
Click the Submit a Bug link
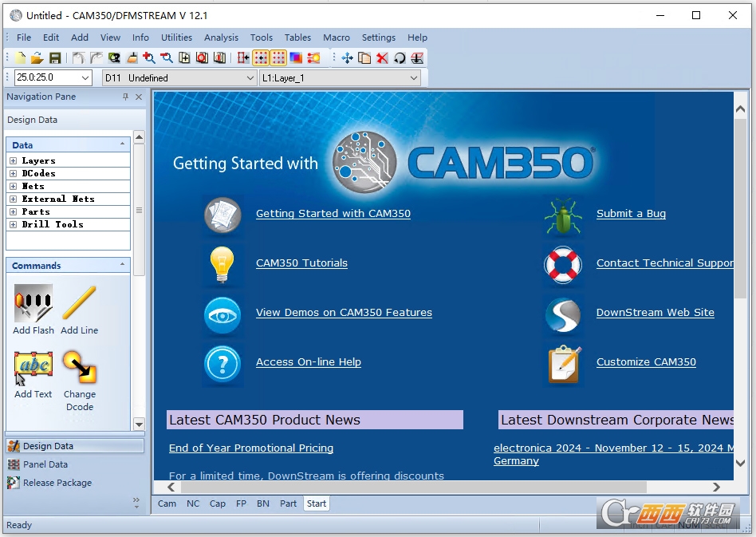631,214
